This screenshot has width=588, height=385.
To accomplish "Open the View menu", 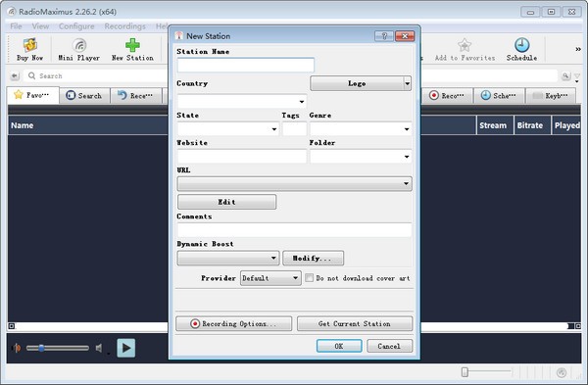I will pos(40,26).
